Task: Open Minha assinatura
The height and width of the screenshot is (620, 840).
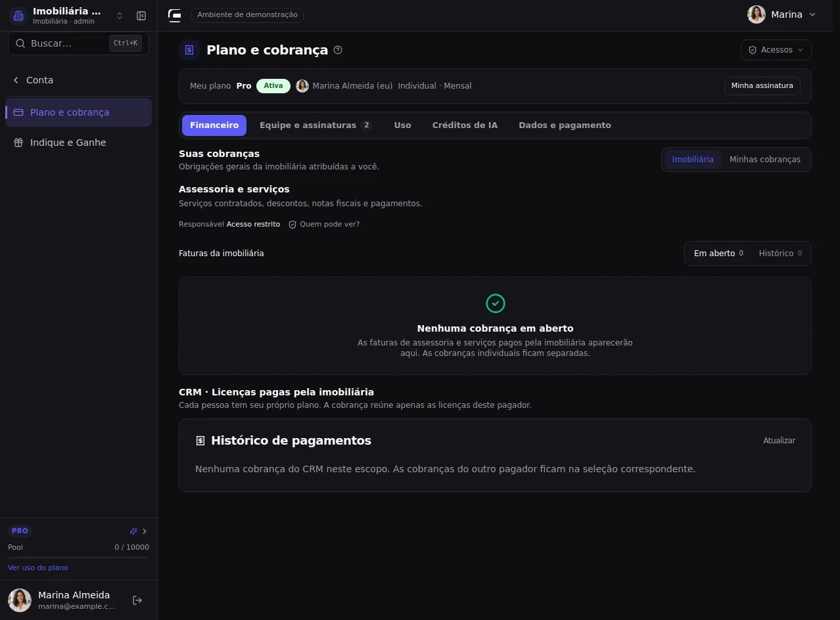Action: click(x=762, y=86)
